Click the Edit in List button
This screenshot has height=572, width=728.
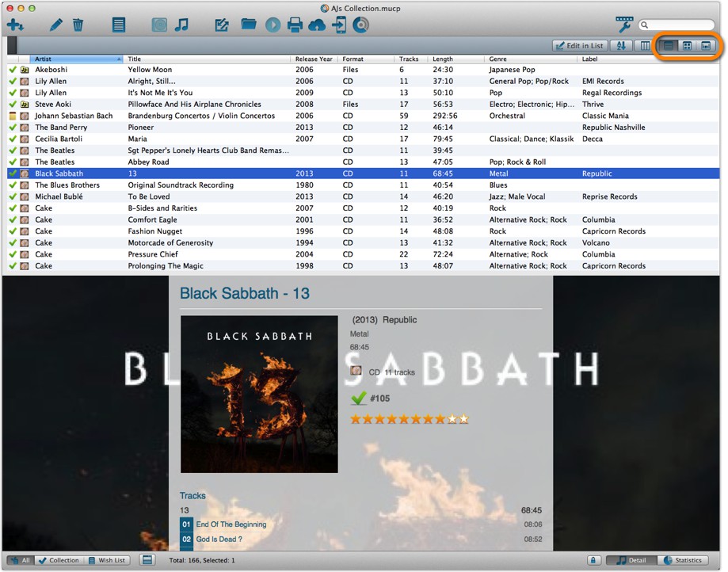581,45
